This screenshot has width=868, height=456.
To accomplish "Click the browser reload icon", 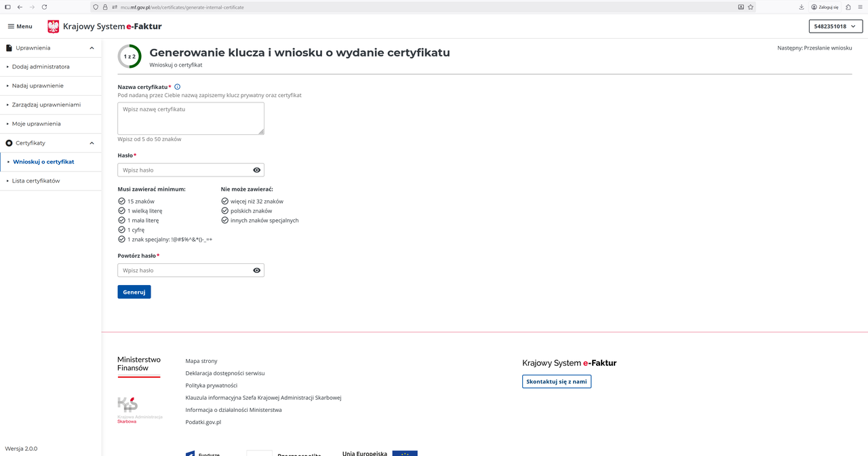I will (45, 7).
